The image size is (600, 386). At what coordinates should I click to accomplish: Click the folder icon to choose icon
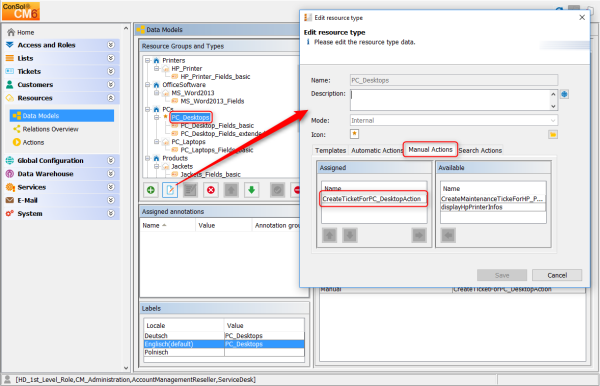[553, 134]
